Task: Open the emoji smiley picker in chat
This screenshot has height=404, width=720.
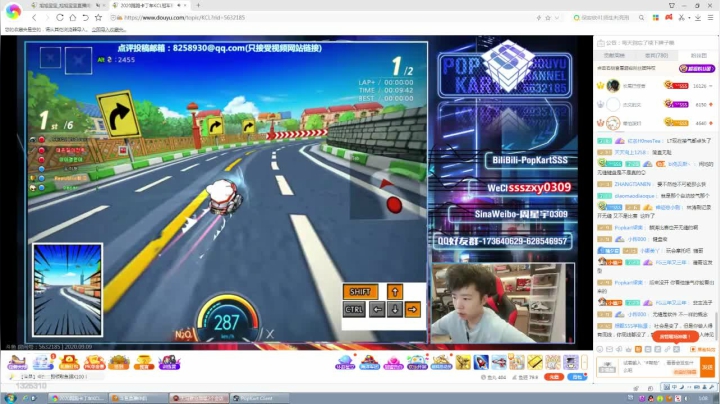Action: pyautogui.click(x=600, y=349)
